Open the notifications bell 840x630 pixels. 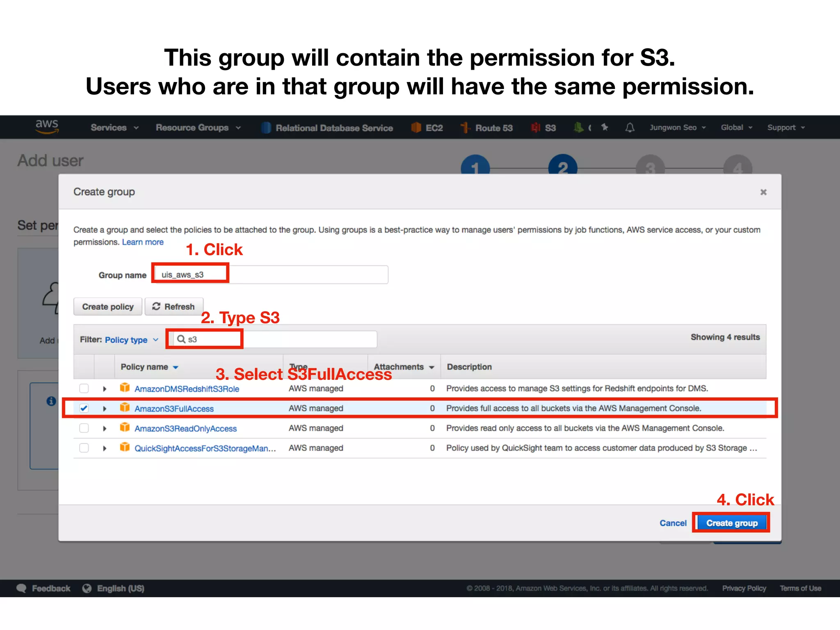pyautogui.click(x=630, y=128)
